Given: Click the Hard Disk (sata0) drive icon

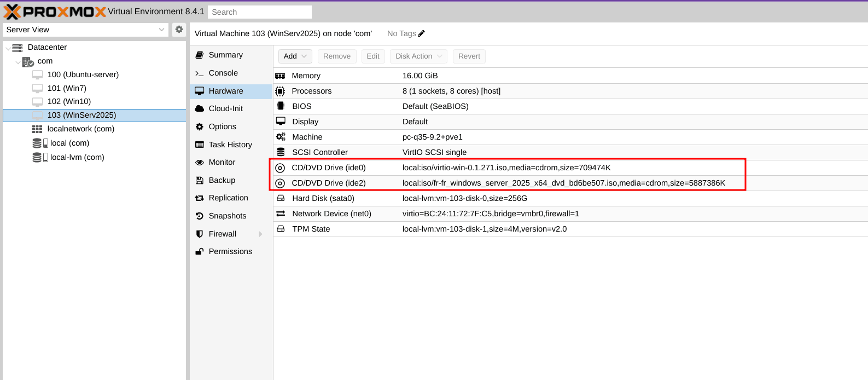Looking at the screenshot, I should 281,198.
